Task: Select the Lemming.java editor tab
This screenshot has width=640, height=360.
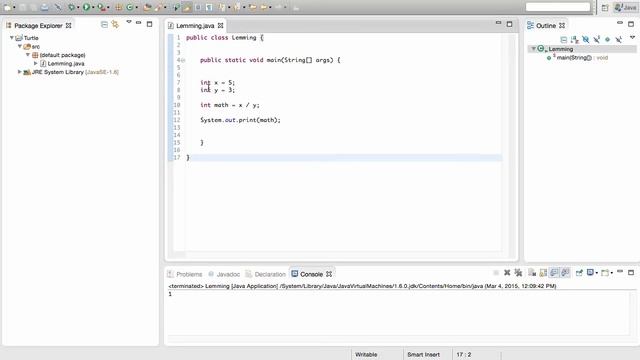Action: click(195, 26)
